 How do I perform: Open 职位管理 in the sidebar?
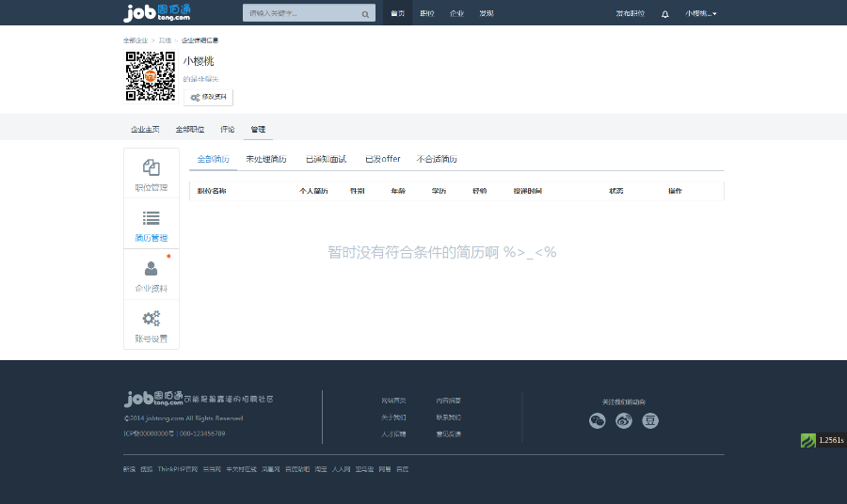click(x=151, y=174)
